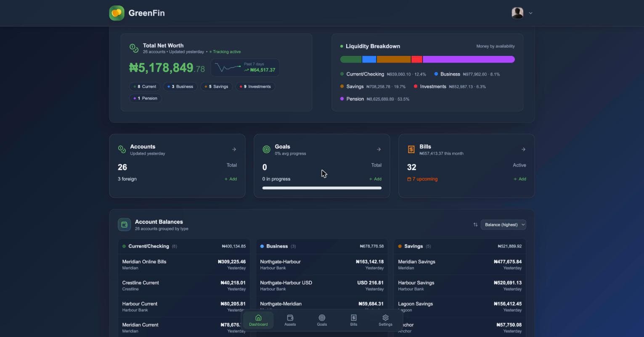The width and height of the screenshot is (644, 337).
Task: Click Tracking active status label
Action: pos(225,52)
